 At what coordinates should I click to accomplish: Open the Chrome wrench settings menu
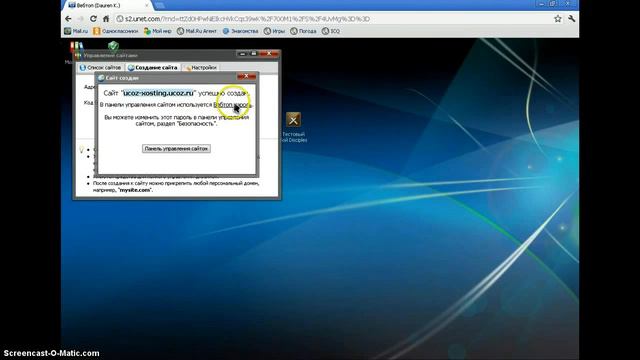click(x=571, y=19)
